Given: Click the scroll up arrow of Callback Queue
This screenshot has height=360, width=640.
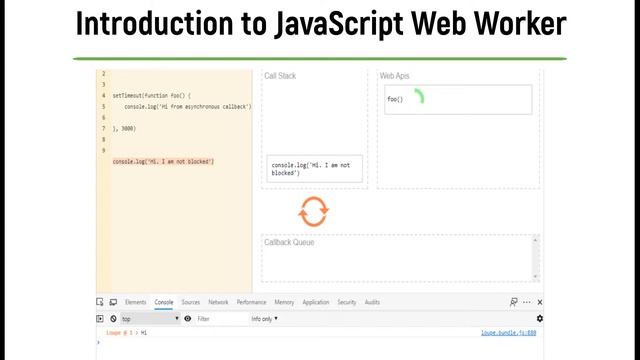Looking at the screenshot, I should [x=536, y=240].
